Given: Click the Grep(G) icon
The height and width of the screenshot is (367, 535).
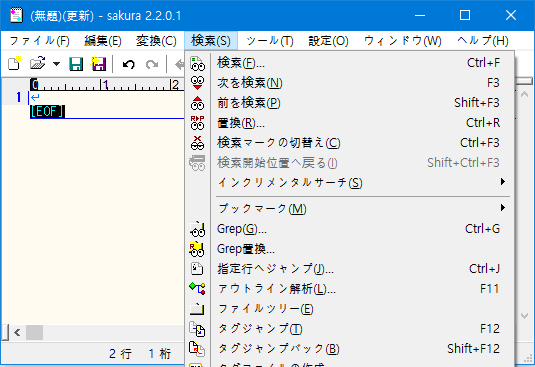Looking at the screenshot, I should [197, 229].
